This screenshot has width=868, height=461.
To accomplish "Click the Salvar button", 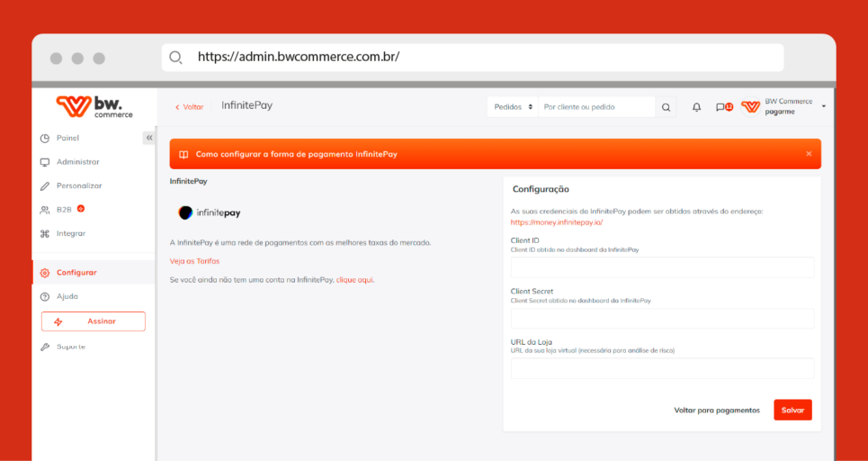I will [x=792, y=410].
